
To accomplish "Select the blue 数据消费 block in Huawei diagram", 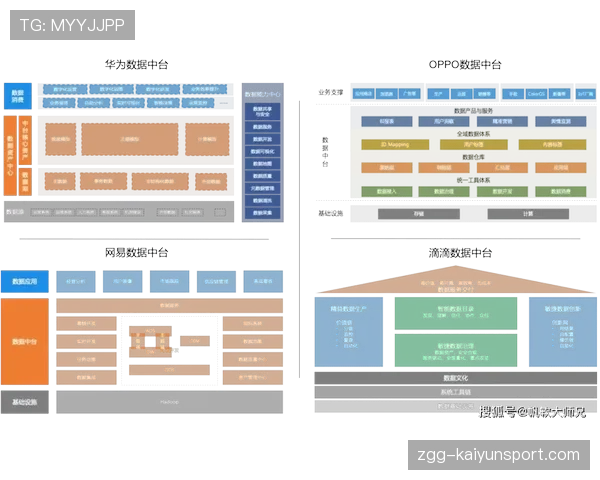I will point(18,96).
